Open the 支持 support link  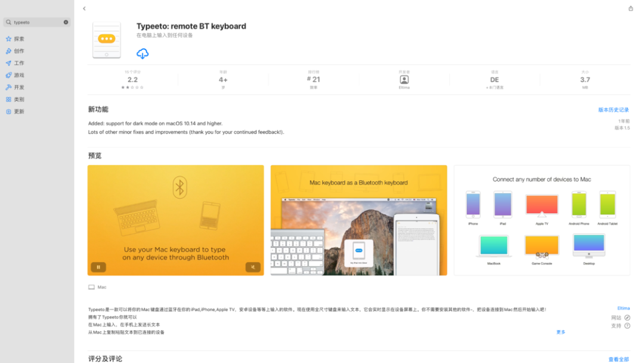click(616, 325)
